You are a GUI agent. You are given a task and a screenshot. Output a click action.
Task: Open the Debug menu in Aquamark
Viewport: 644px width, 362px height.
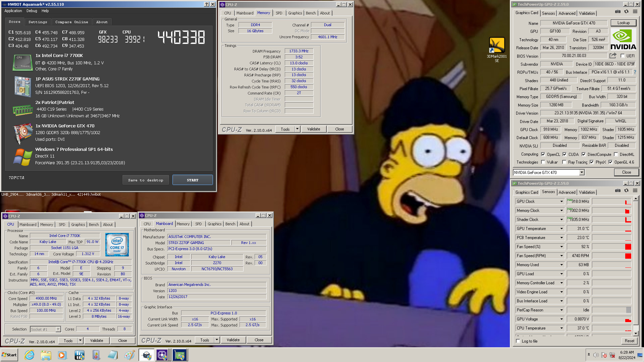(x=32, y=11)
